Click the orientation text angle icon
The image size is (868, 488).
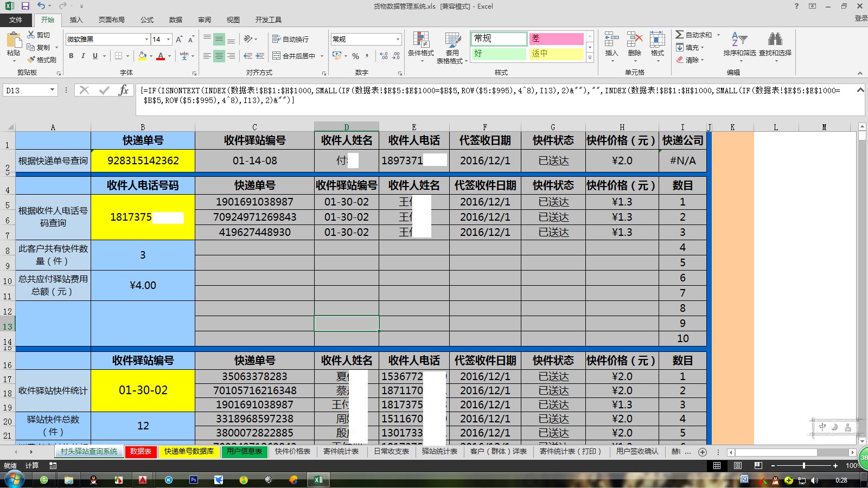(x=248, y=39)
